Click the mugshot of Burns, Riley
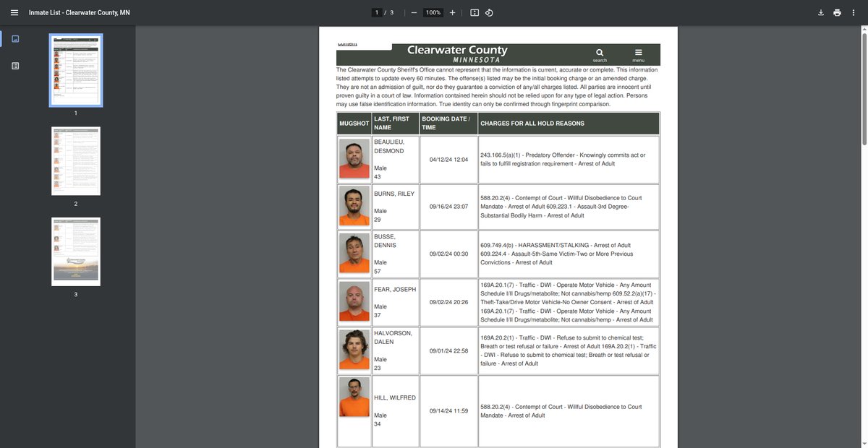Image resolution: width=868 pixels, height=448 pixels. pos(354,206)
